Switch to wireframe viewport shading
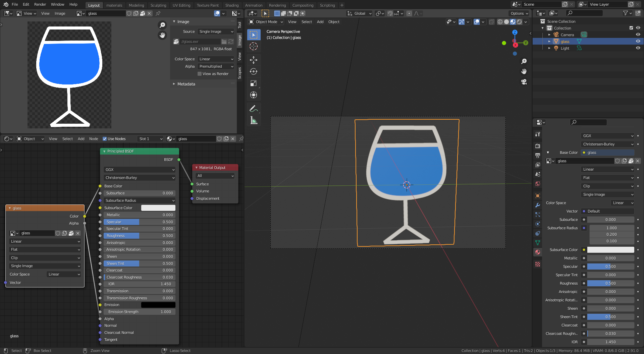Viewport: 644px width, 354px height. pos(500,22)
